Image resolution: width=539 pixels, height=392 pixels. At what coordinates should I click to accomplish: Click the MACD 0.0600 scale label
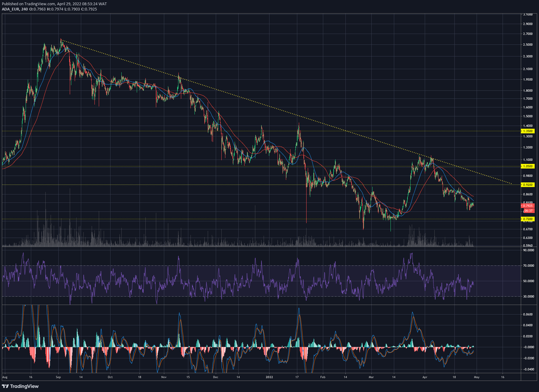pos(527,314)
